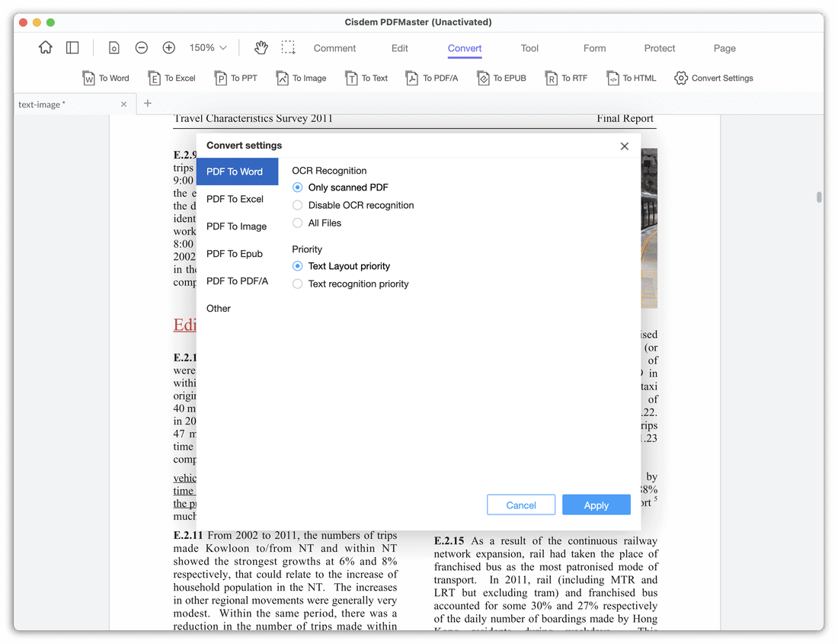This screenshot has height=644, width=838.
Task: Go to the Home icon
Action: pyautogui.click(x=46, y=47)
